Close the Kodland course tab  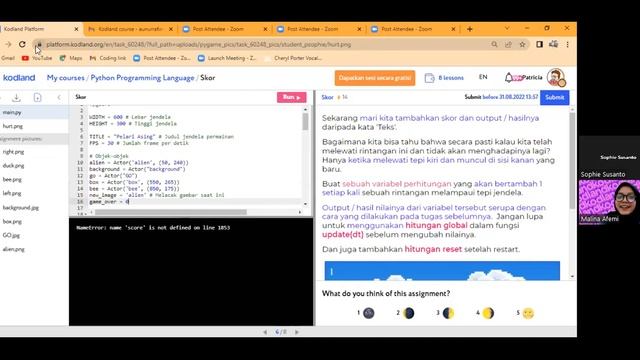[171, 29]
